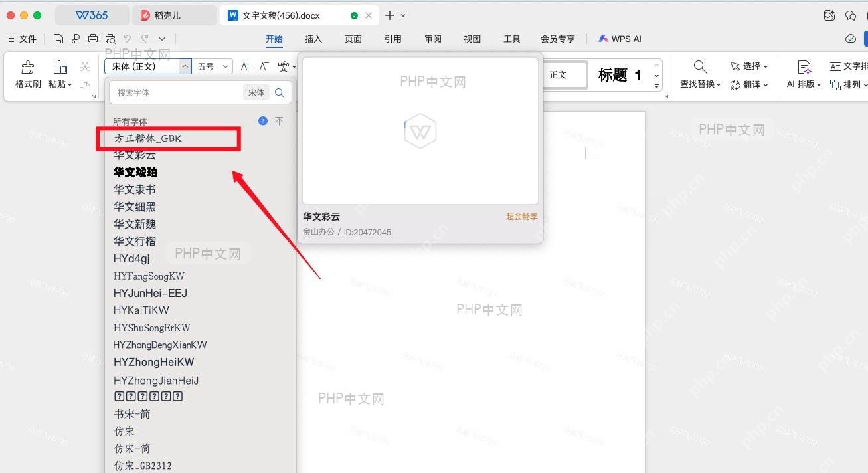Viewport: 868px width, 473px height.
Task: Click the magnifier icon in font search box
Action: point(280,93)
